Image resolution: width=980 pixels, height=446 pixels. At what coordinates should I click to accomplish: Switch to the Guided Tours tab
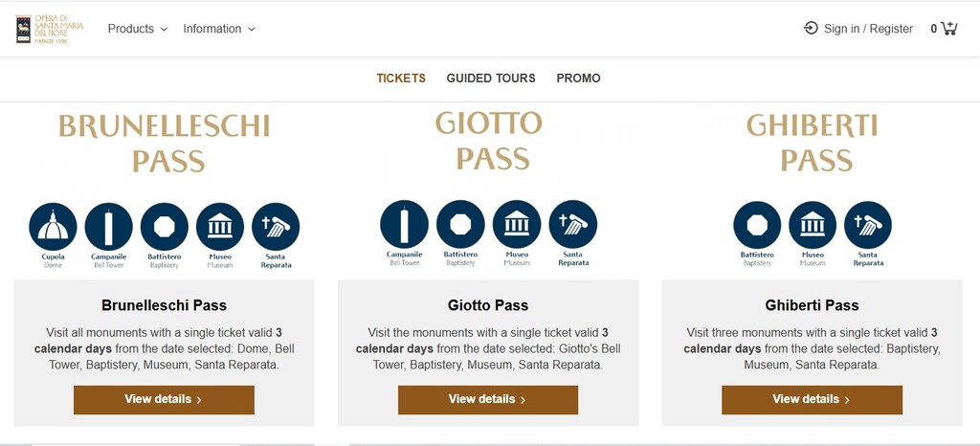point(491,78)
